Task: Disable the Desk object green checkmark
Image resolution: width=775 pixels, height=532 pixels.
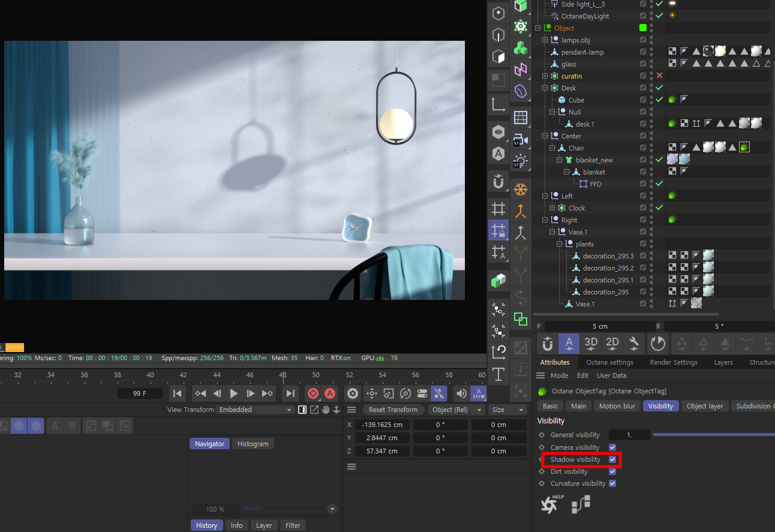Action: tap(659, 88)
